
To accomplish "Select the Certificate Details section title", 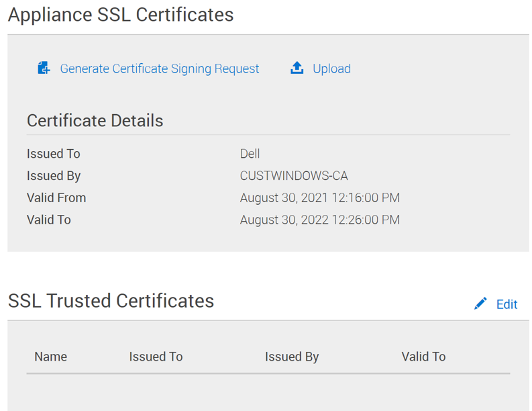I will 95,121.
